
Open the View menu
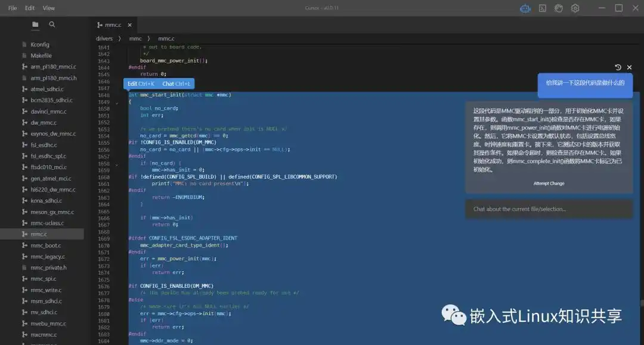click(x=49, y=8)
